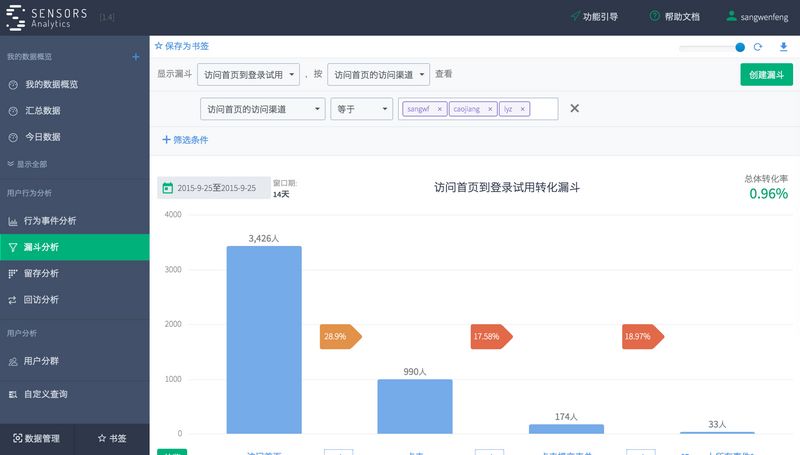Open the 等于 operator dropdown
Image resolution: width=800 pixels, height=455 pixels.
pos(361,109)
